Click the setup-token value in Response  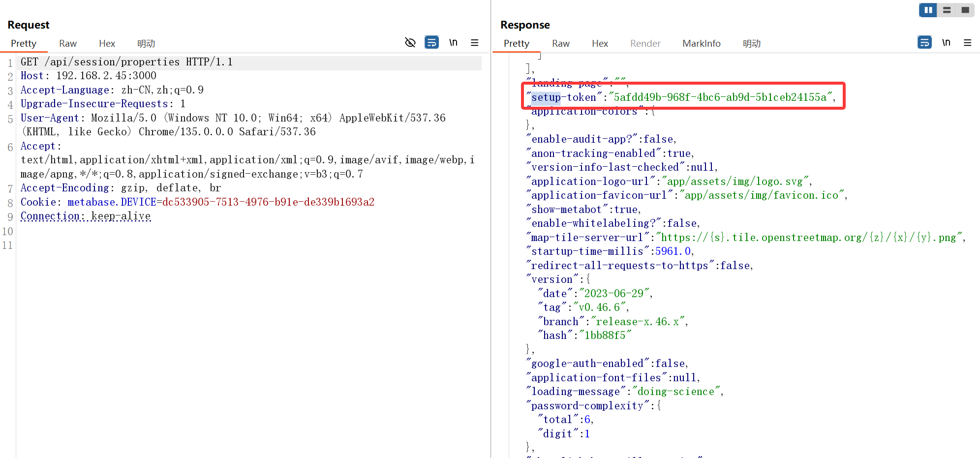720,97
